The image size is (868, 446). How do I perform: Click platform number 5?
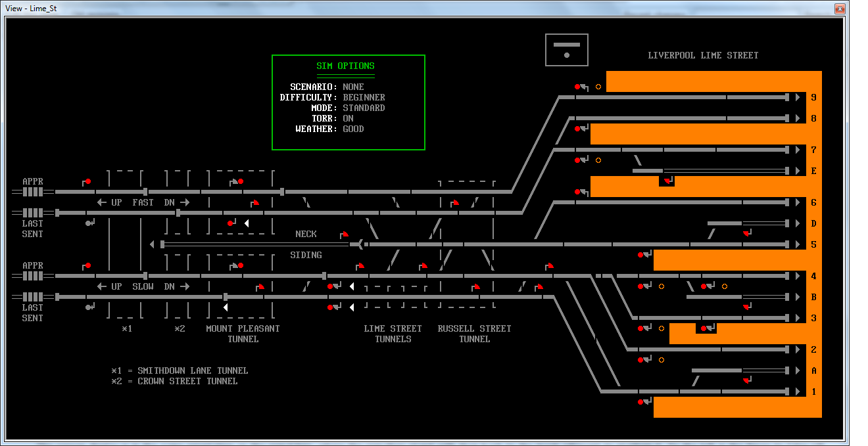click(x=814, y=244)
